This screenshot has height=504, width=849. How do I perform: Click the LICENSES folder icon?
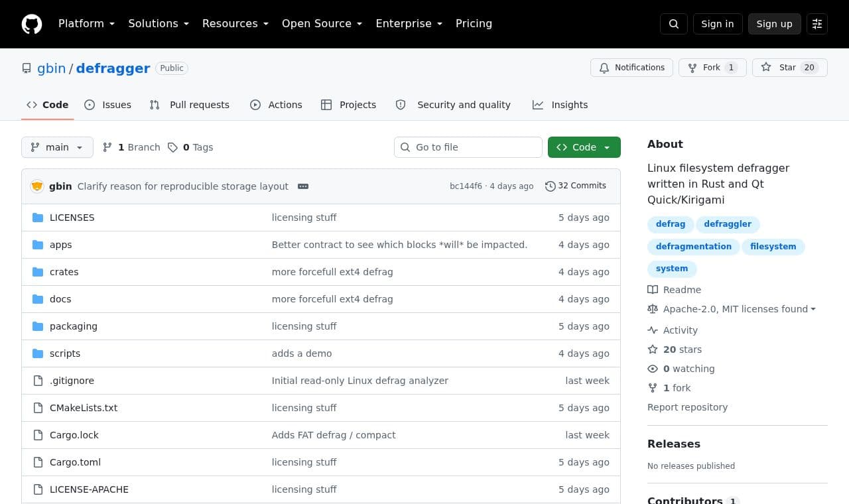click(x=38, y=218)
